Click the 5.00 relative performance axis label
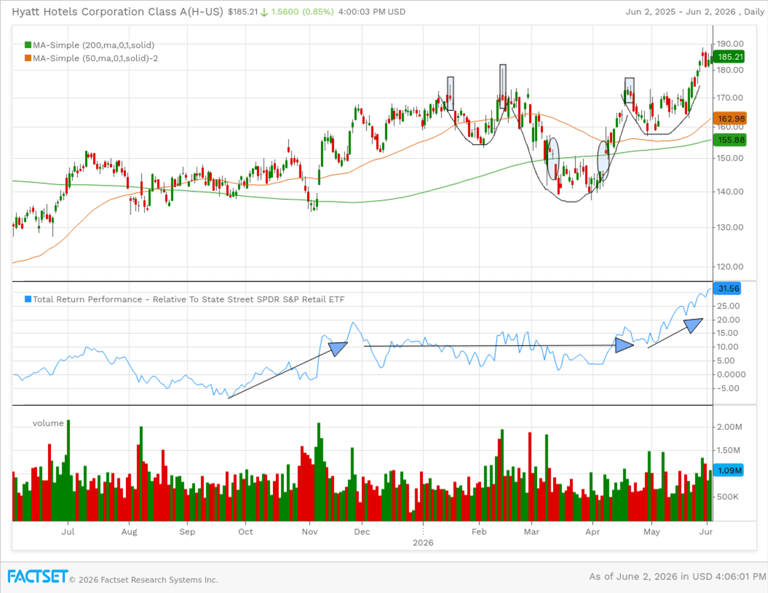768x593 pixels. [x=728, y=360]
